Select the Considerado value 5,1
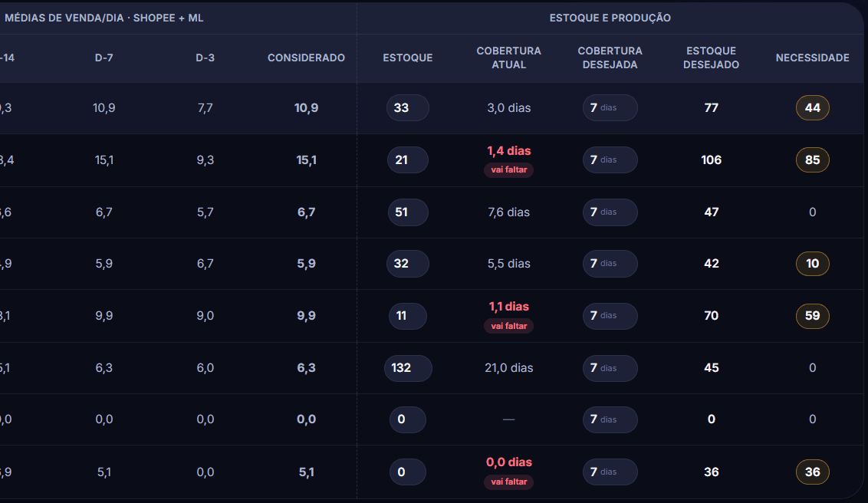Viewport: 868px width, 503px height. 306,472
